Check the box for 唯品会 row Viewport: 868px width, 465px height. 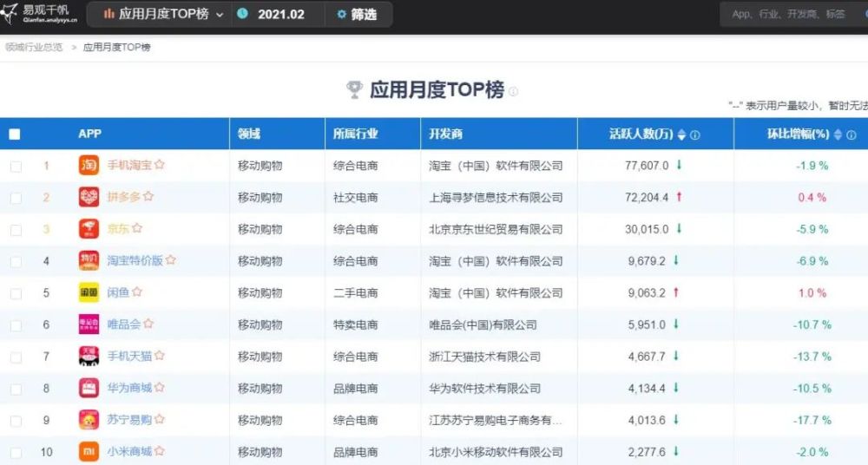[x=16, y=325]
